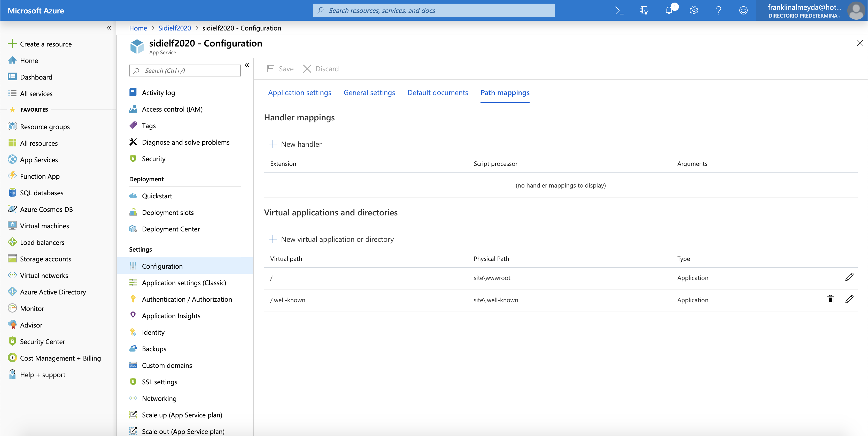The height and width of the screenshot is (436, 868).
Task: Open the Deployment Center
Action: tap(171, 229)
